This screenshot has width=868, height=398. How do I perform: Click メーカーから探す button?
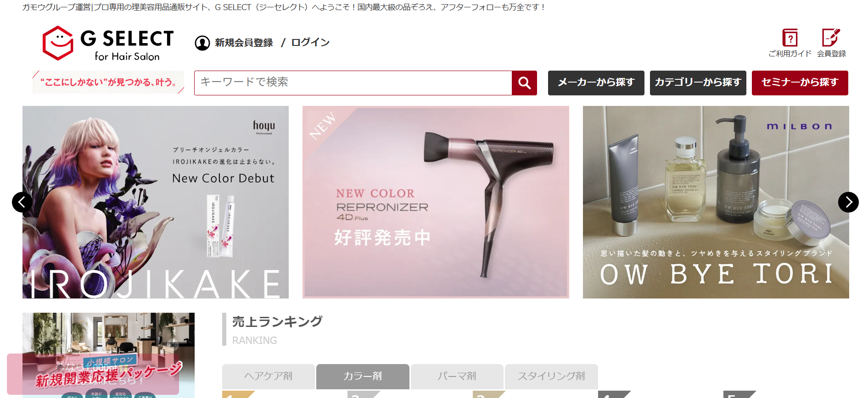[x=596, y=83]
